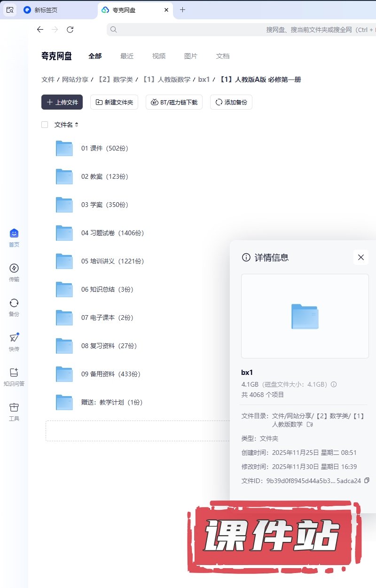
Task: Click the bx1 breadcrumb link
Action: click(204, 79)
